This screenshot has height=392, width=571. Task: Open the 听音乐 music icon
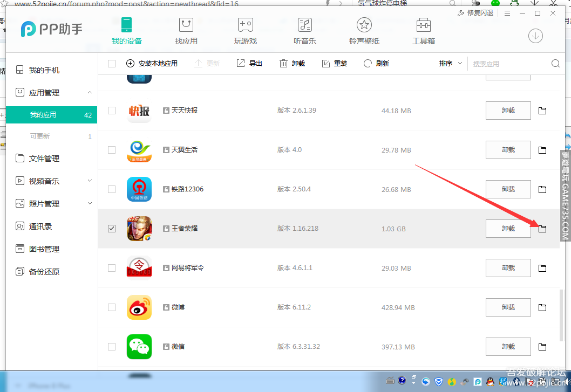[305, 25]
